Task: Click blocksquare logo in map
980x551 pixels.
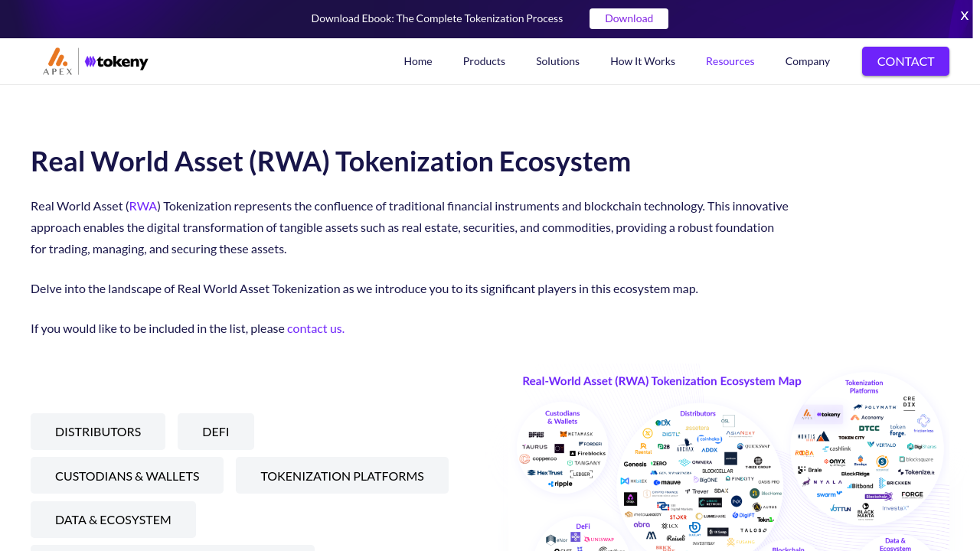Action: [916, 459]
